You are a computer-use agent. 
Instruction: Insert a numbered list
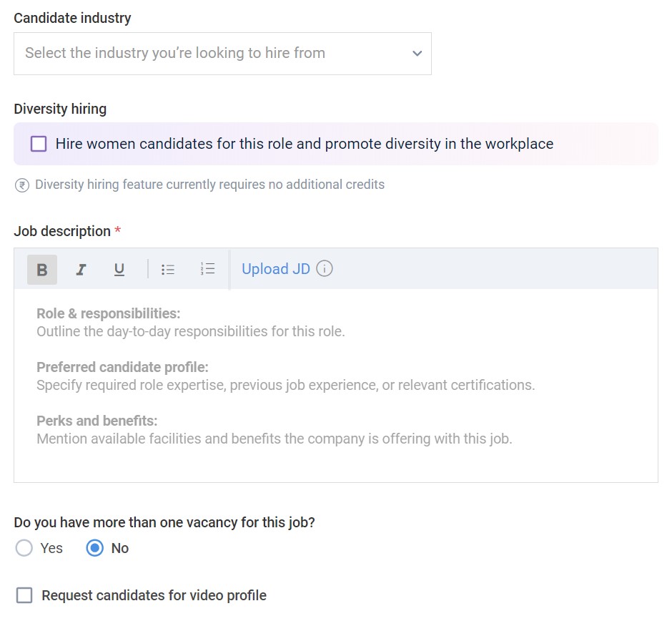(207, 269)
